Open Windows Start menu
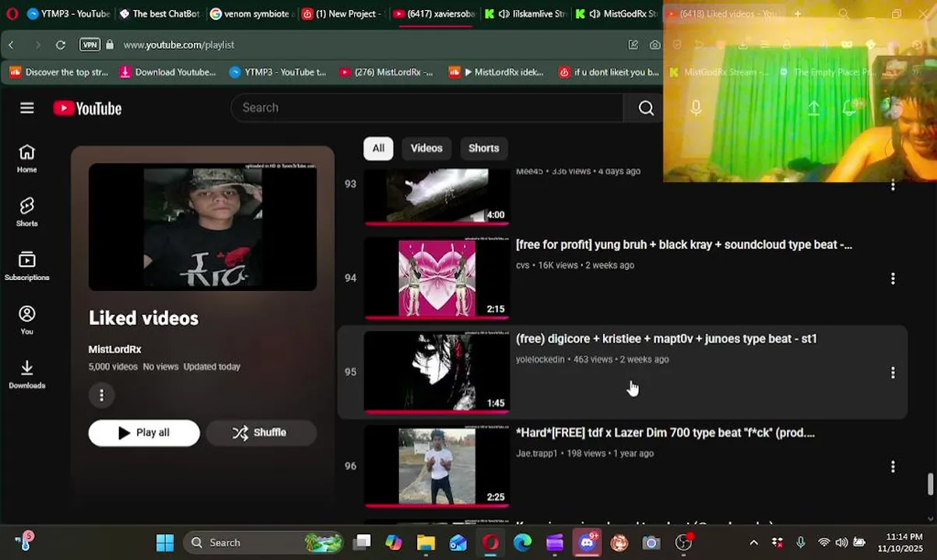 tap(165, 543)
